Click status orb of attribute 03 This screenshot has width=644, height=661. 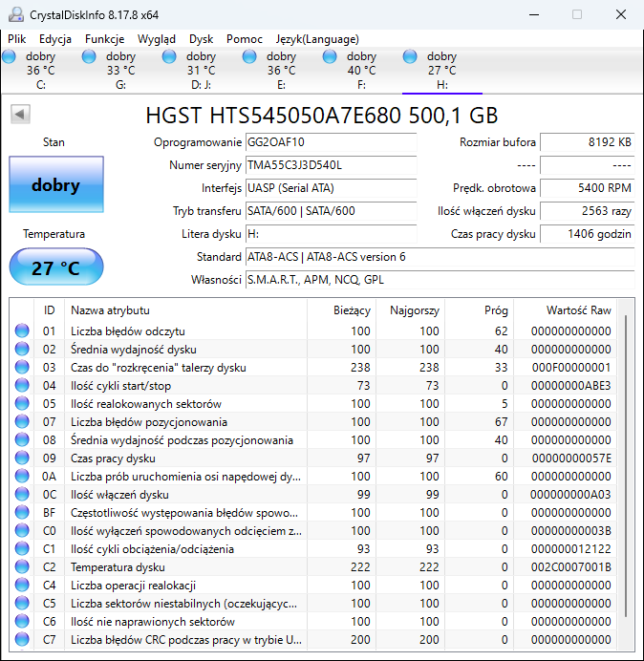click(x=22, y=367)
